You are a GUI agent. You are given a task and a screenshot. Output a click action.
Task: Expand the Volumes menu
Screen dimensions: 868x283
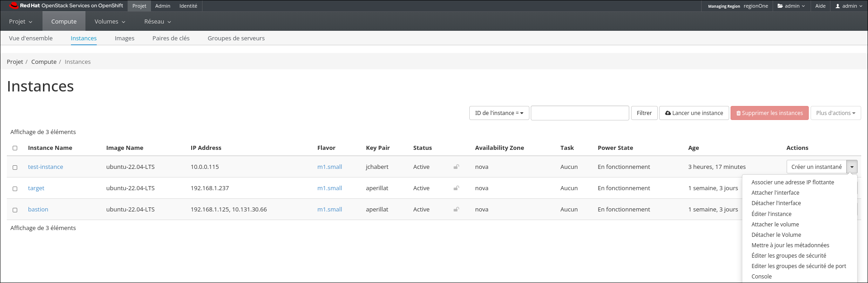point(110,21)
